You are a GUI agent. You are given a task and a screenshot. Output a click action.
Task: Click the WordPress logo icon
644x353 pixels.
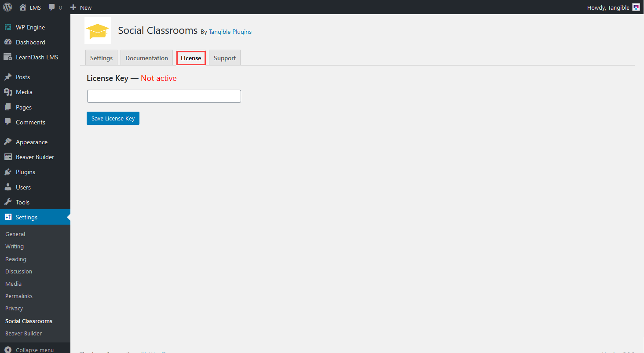[x=7, y=7]
